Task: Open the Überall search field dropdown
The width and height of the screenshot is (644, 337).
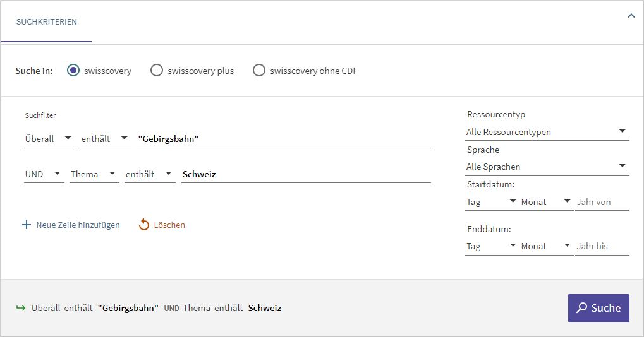Action: [x=49, y=139]
